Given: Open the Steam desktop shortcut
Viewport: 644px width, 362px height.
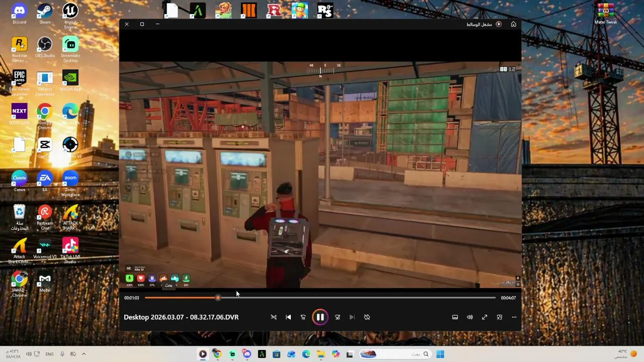Looking at the screenshot, I should [45, 14].
